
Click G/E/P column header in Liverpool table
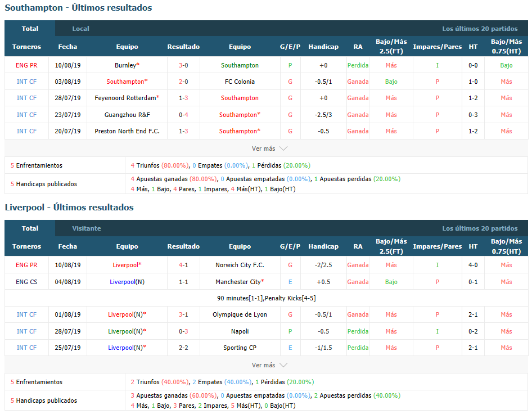pos(290,246)
